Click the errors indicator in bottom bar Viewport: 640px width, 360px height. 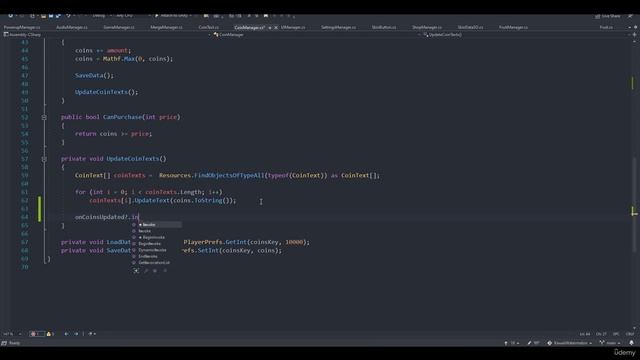(x=37, y=334)
